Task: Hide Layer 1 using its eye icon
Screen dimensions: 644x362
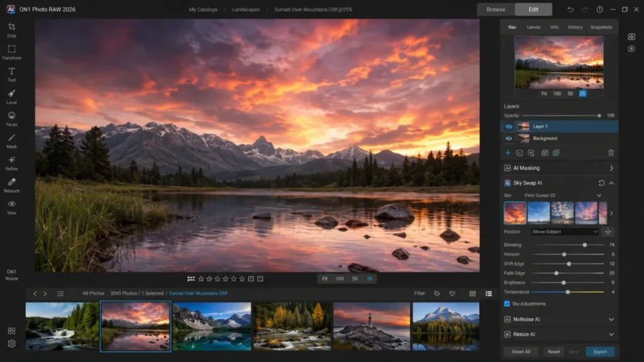Action: (x=509, y=127)
